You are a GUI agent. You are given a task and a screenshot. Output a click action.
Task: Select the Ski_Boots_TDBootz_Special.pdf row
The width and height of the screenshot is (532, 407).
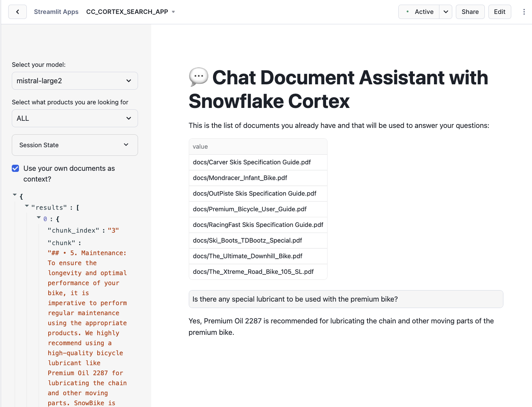tap(258, 240)
